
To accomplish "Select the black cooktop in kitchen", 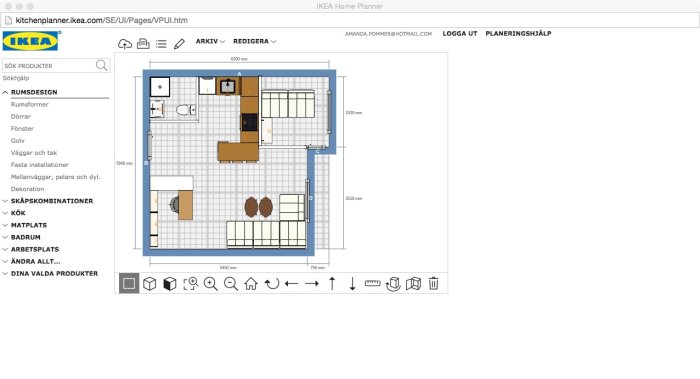I will tap(249, 122).
